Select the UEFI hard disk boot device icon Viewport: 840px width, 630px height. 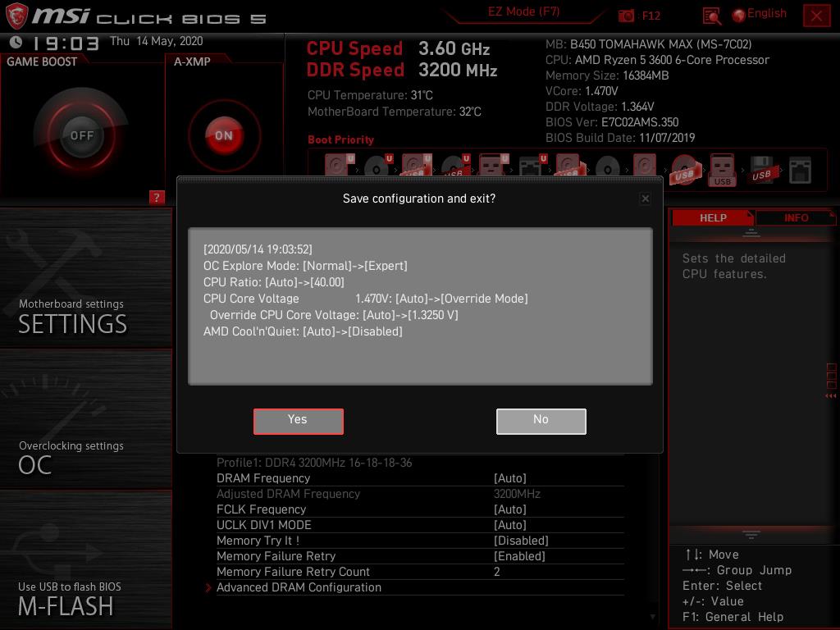click(339, 166)
